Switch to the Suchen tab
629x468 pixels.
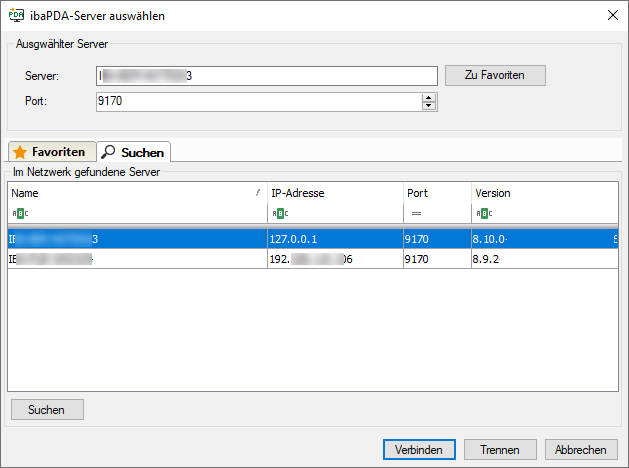coord(134,152)
